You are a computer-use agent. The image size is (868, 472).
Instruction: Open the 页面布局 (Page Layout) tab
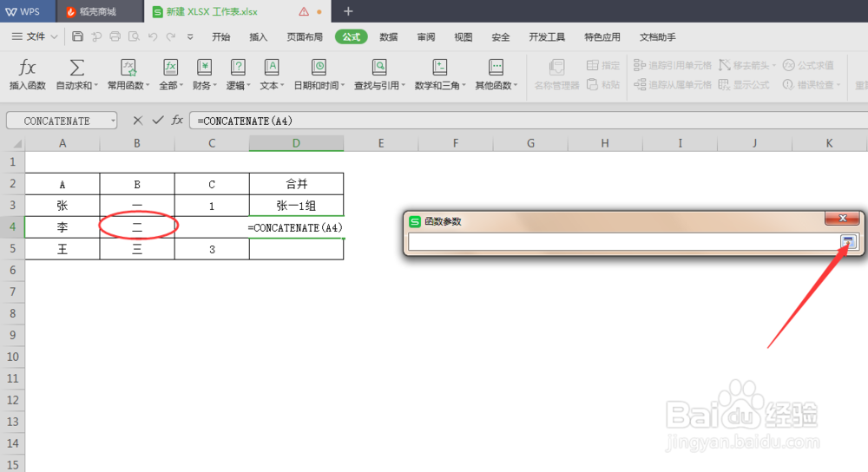click(305, 37)
